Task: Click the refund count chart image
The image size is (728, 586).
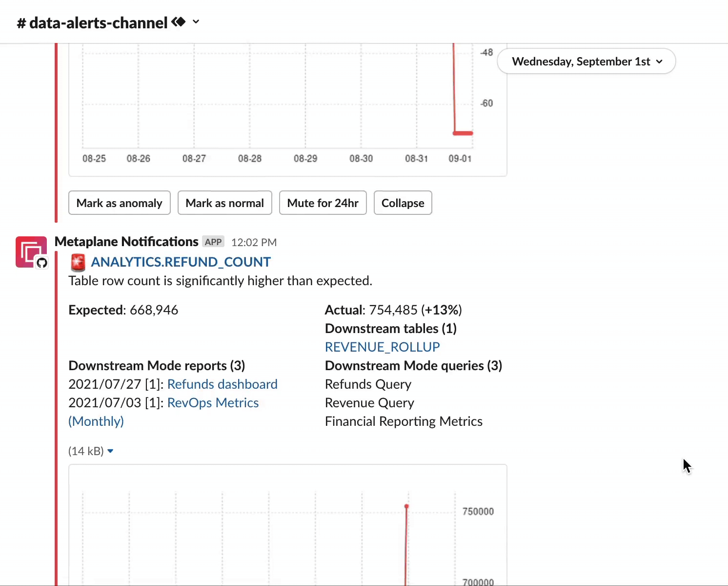Action: click(x=288, y=525)
